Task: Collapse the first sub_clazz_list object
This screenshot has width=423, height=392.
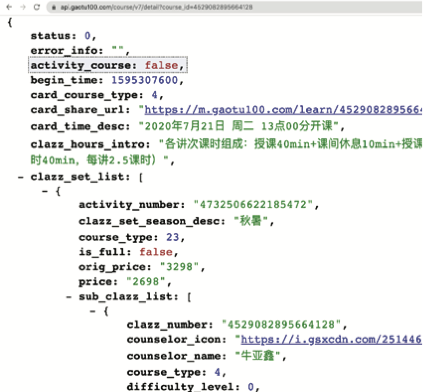Action: click(93, 311)
